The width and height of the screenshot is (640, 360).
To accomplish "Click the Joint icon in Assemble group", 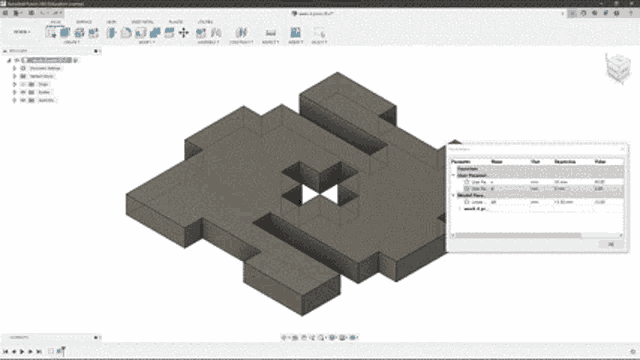I will (x=216, y=33).
